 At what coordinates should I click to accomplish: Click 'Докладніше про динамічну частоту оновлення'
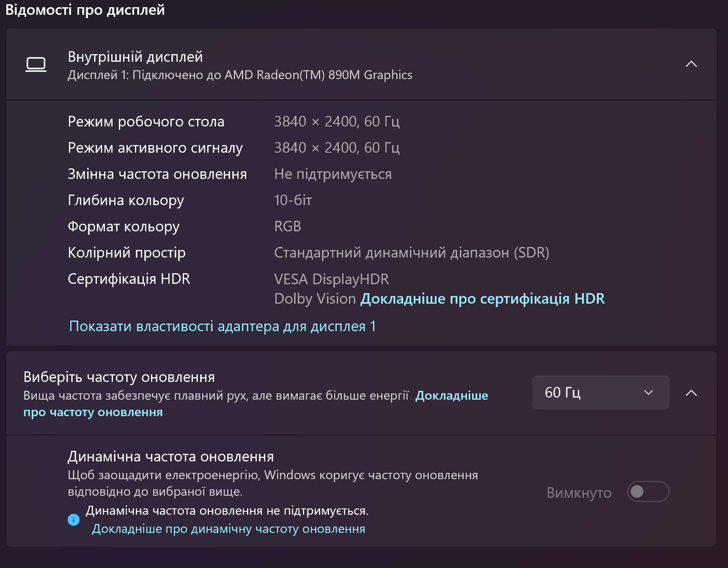[229, 529]
